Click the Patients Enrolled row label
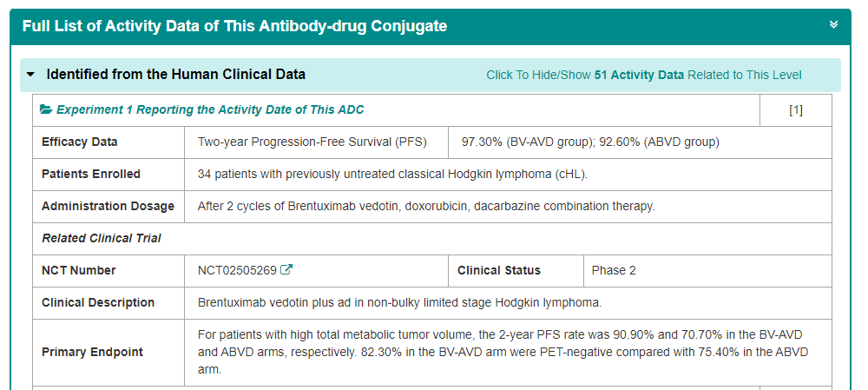This screenshot has width=868, height=390. (91, 174)
